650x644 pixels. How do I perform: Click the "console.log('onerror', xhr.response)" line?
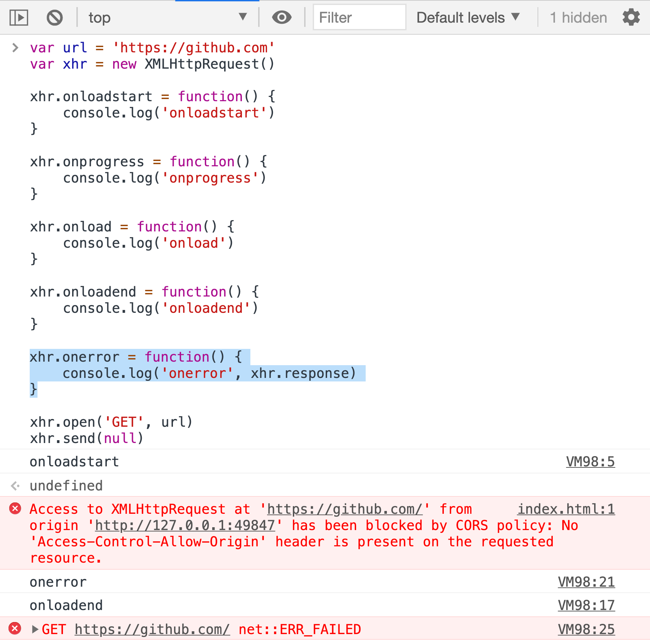click(x=209, y=373)
